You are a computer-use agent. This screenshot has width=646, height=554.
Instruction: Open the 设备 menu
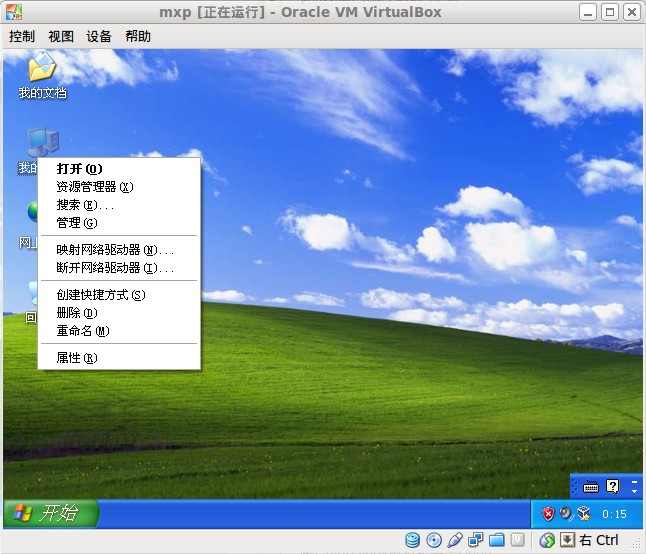point(99,36)
